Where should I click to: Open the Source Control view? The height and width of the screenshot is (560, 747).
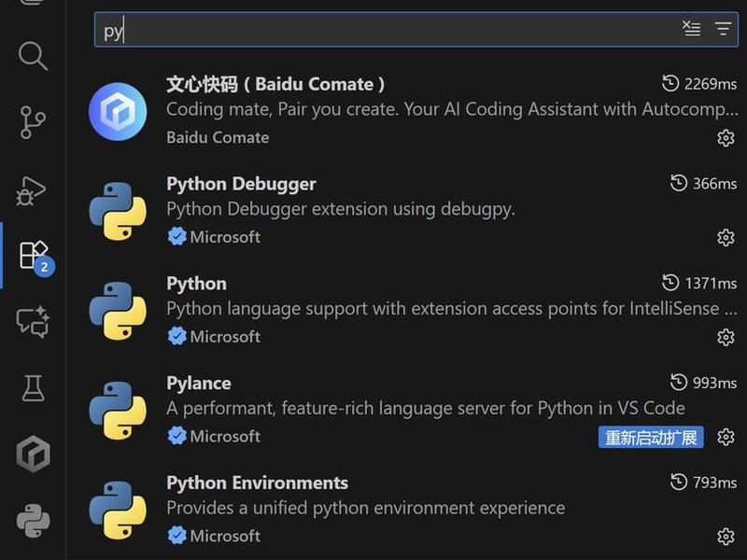33,123
